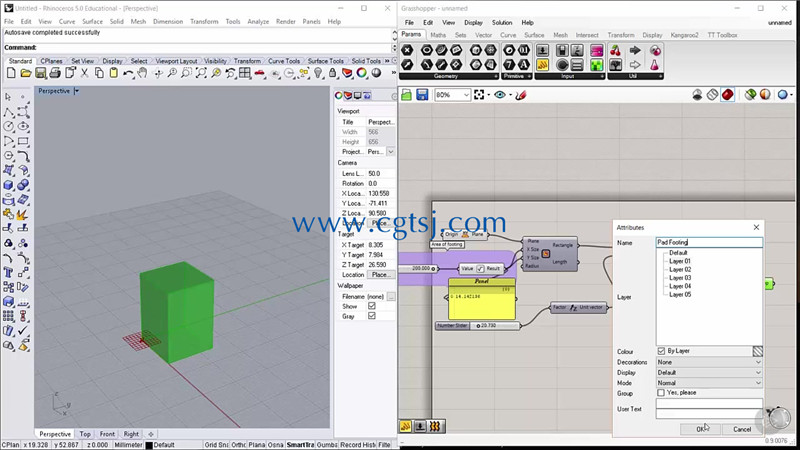Viewport: 800px width, 450px height.
Task: Click the OK button in the Attributes dialog
Action: 700,429
